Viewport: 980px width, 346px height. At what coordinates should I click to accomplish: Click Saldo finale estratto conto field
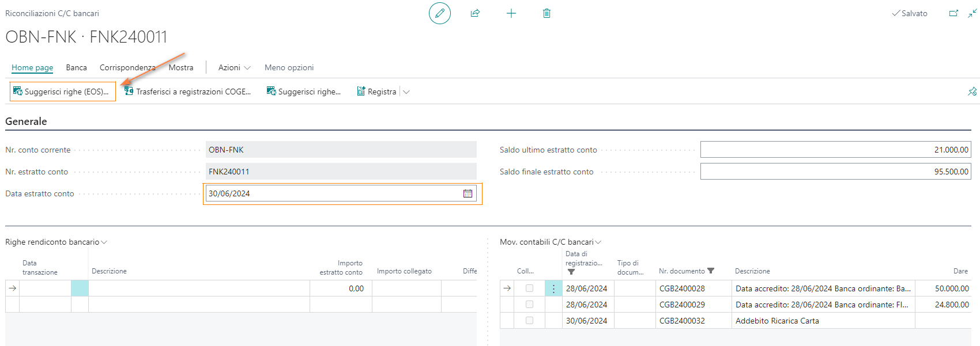836,172
